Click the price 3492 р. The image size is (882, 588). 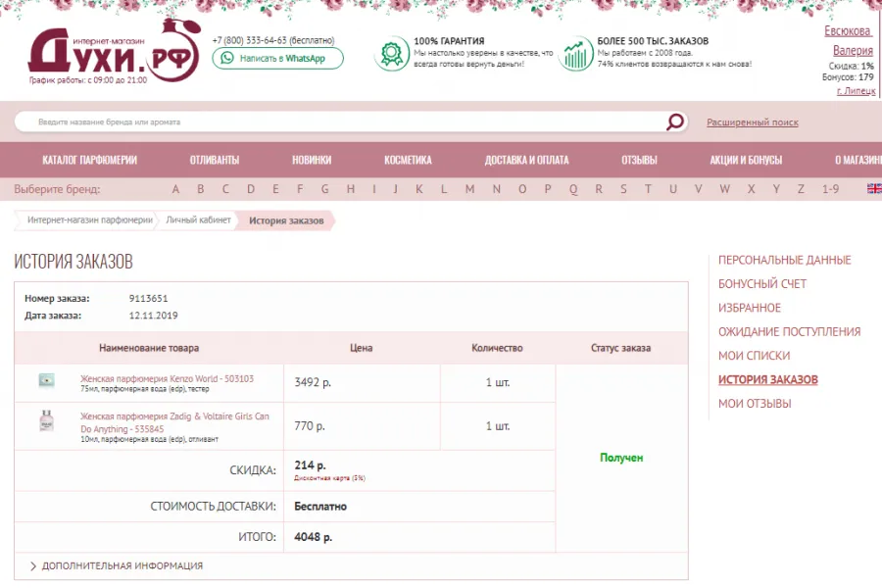pyautogui.click(x=313, y=382)
